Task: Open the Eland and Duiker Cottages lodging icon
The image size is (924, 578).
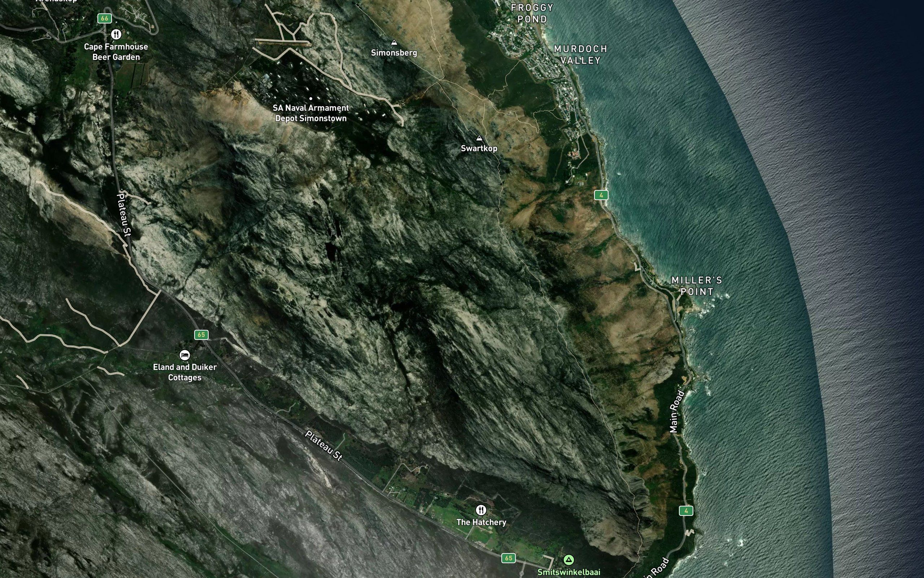Action: [x=184, y=355]
